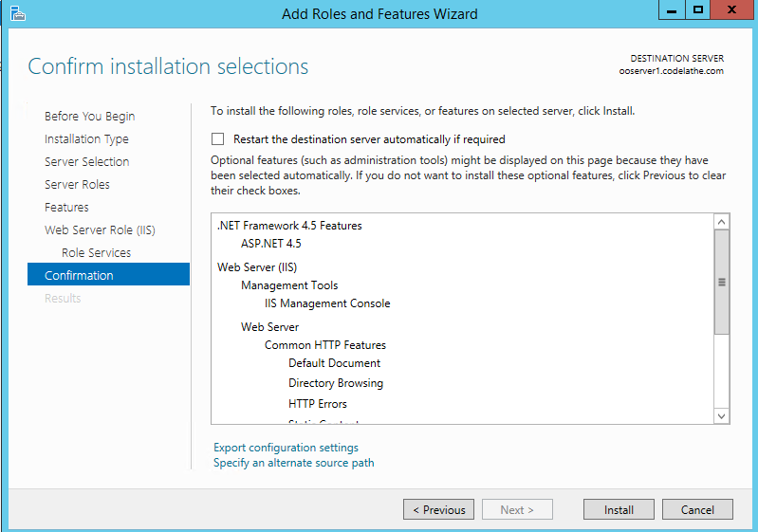The height and width of the screenshot is (532, 758).
Task: Navigate to the Features step
Action: (66, 208)
